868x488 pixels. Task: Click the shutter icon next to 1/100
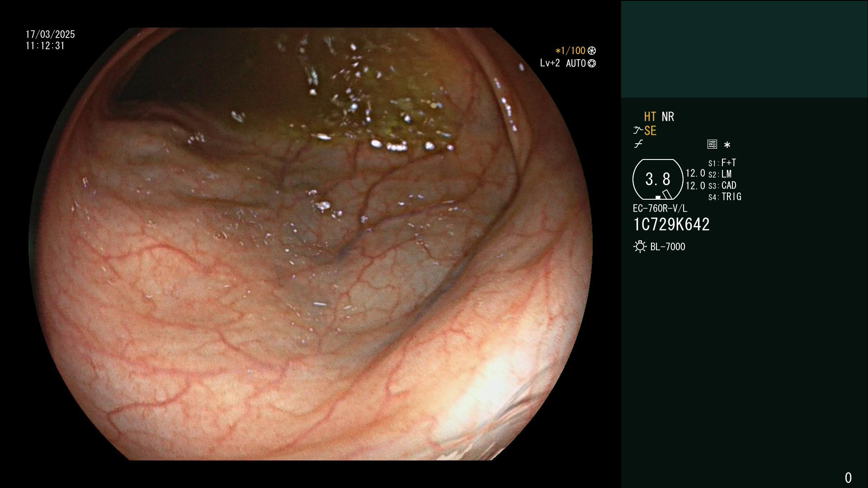click(x=592, y=51)
